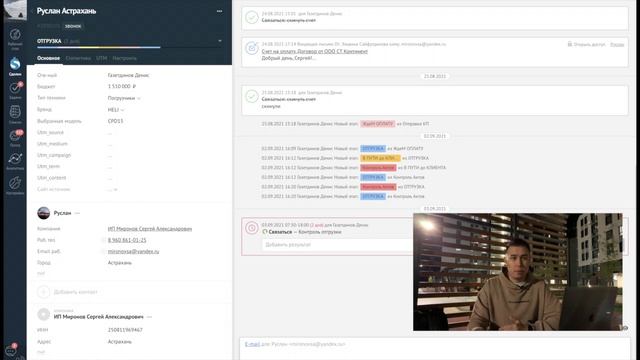Click the 25.08.2021 date separator

click(x=435, y=76)
